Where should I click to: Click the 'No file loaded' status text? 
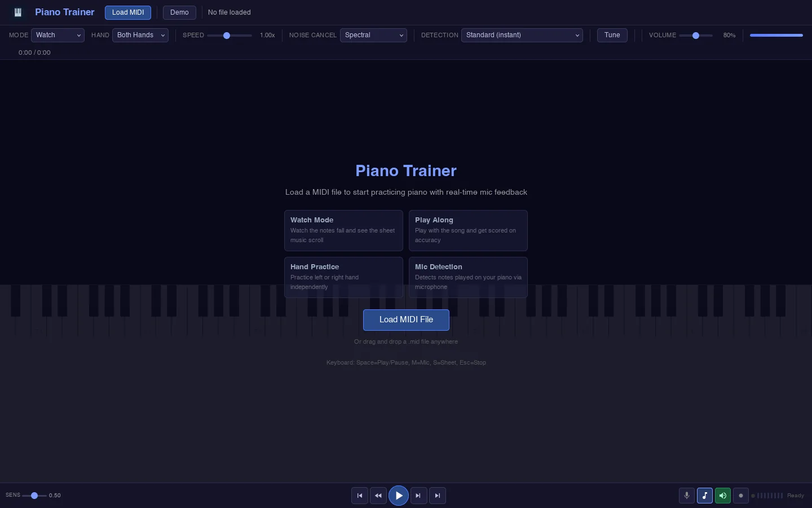230,12
